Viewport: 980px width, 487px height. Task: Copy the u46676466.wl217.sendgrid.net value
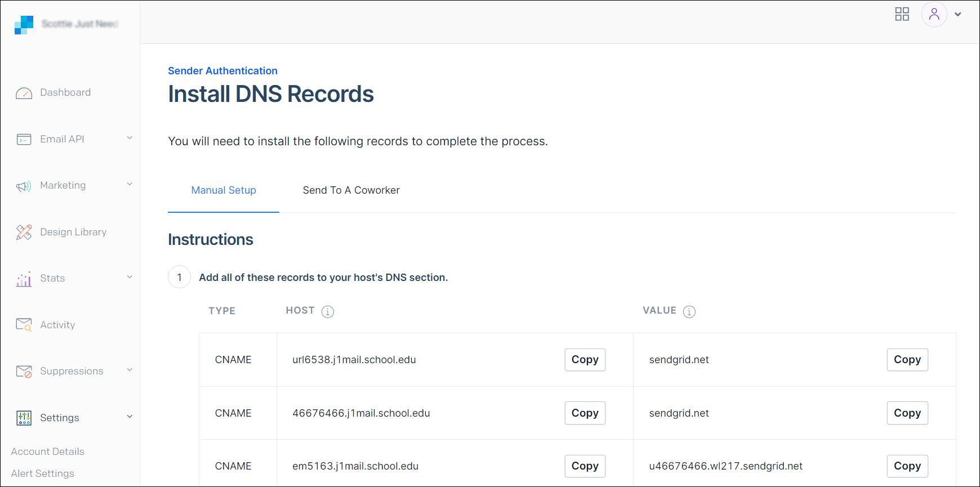tap(907, 466)
